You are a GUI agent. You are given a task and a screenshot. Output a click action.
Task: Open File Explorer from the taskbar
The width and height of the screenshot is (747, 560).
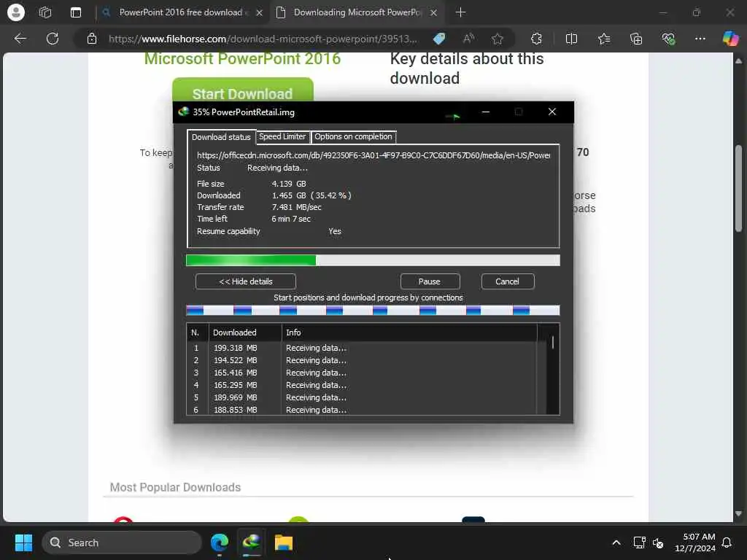[x=284, y=542]
